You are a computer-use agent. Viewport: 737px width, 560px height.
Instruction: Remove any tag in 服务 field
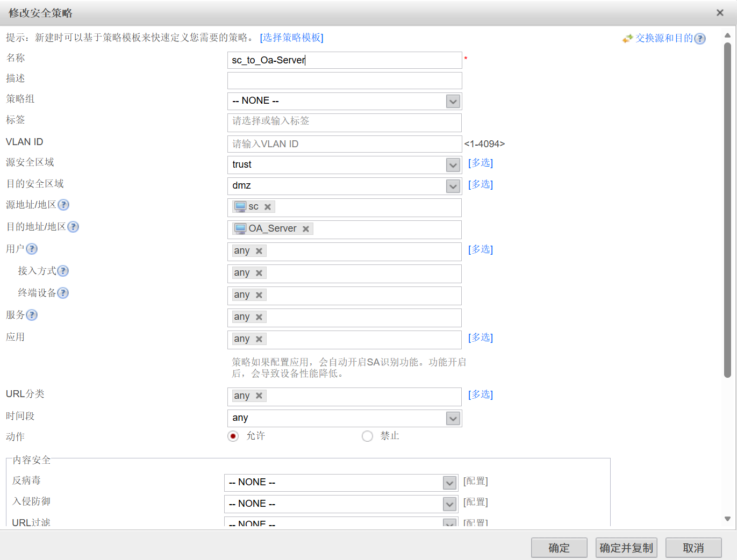click(259, 317)
